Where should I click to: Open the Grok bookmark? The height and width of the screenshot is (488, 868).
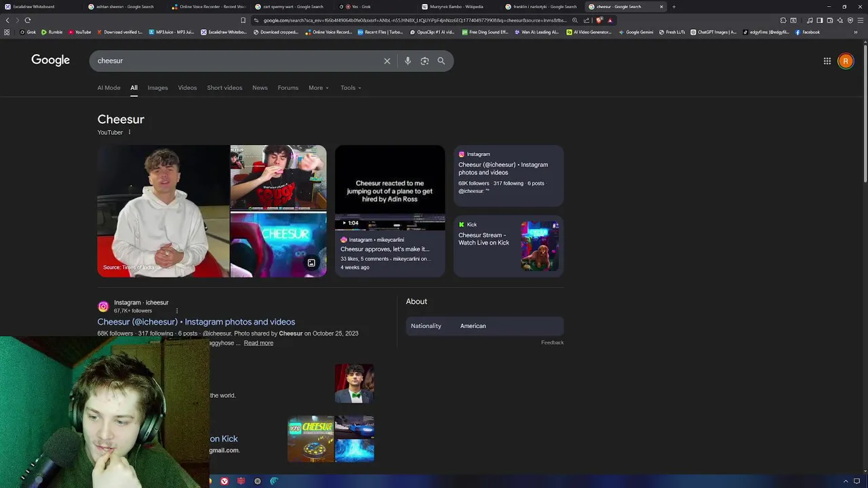coord(28,32)
